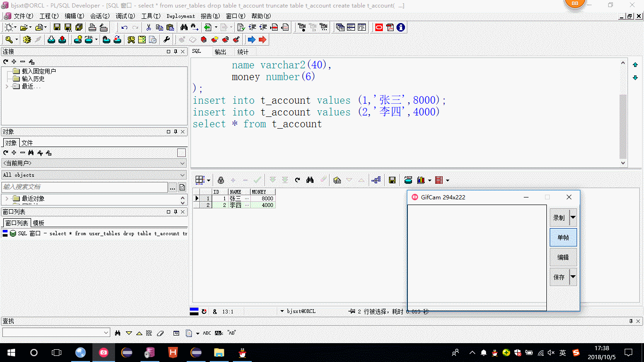The width and height of the screenshot is (644, 362).
Task: Click the 输入搜索文档 search field
Action: [85, 187]
